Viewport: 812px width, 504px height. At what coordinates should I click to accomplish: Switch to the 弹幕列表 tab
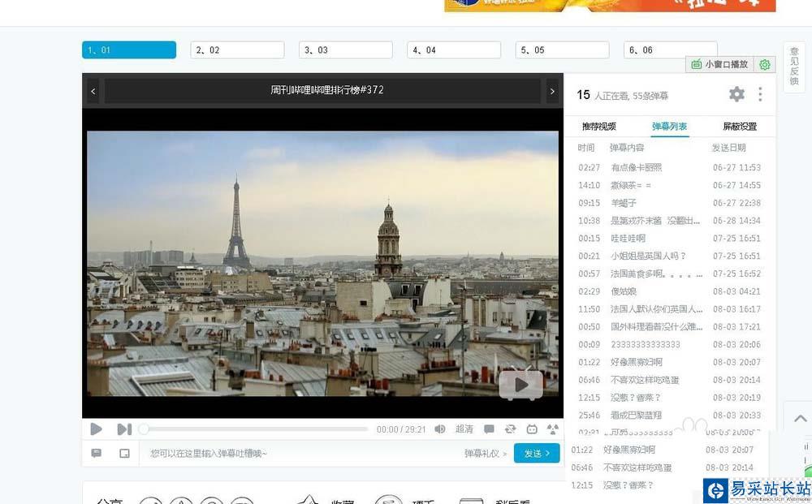669,127
